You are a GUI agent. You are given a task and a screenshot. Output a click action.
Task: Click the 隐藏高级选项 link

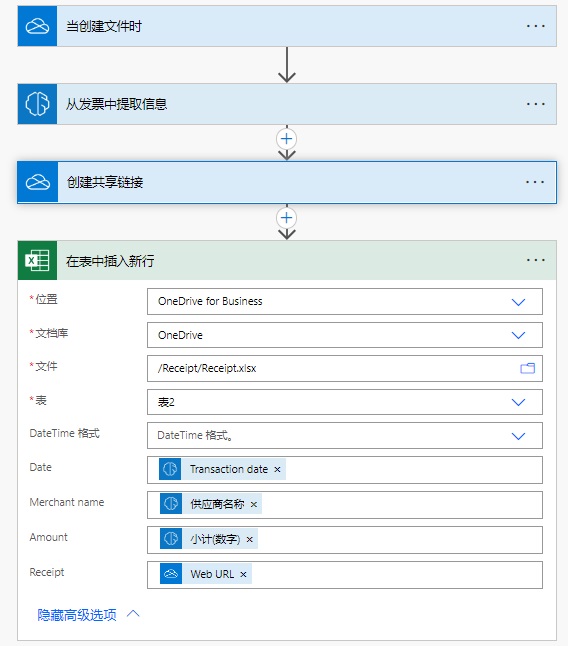click(77, 615)
